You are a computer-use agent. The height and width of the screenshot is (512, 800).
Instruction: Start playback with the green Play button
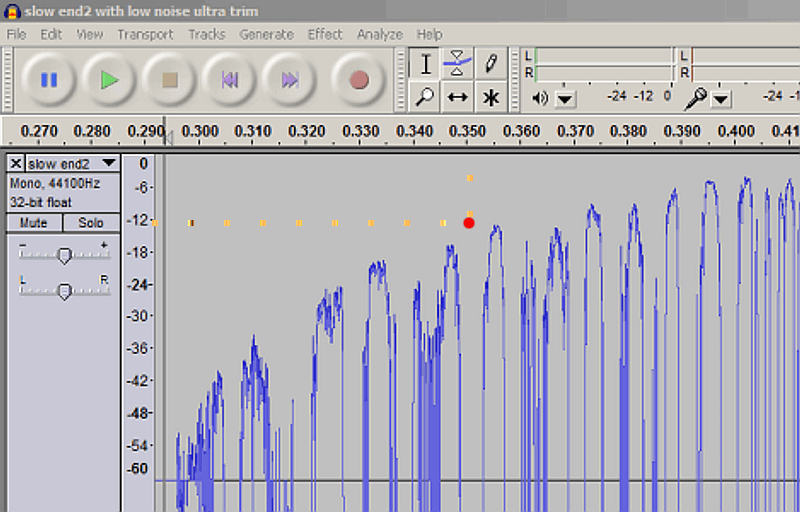pyautogui.click(x=109, y=80)
